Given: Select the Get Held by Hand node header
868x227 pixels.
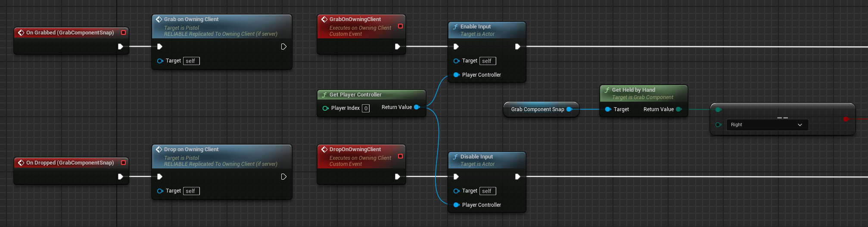Looking at the screenshot, I should [x=644, y=93].
